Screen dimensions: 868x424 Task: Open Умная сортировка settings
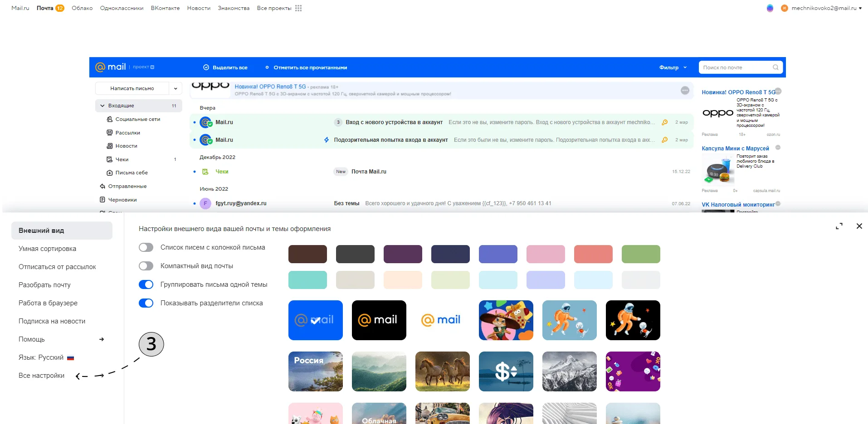(x=47, y=249)
